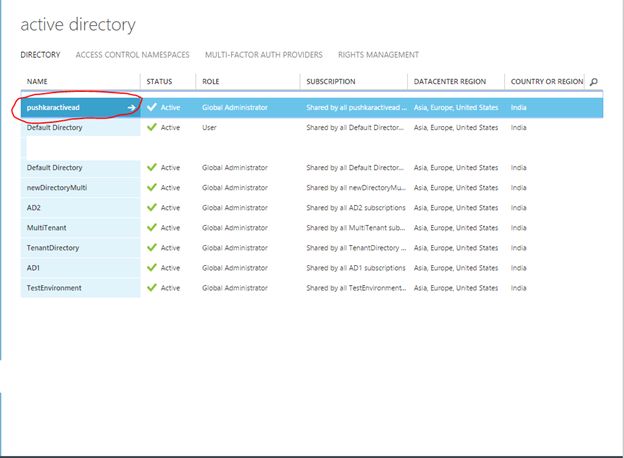Click Global Administrator in AD2 row

pyautogui.click(x=235, y=208)
